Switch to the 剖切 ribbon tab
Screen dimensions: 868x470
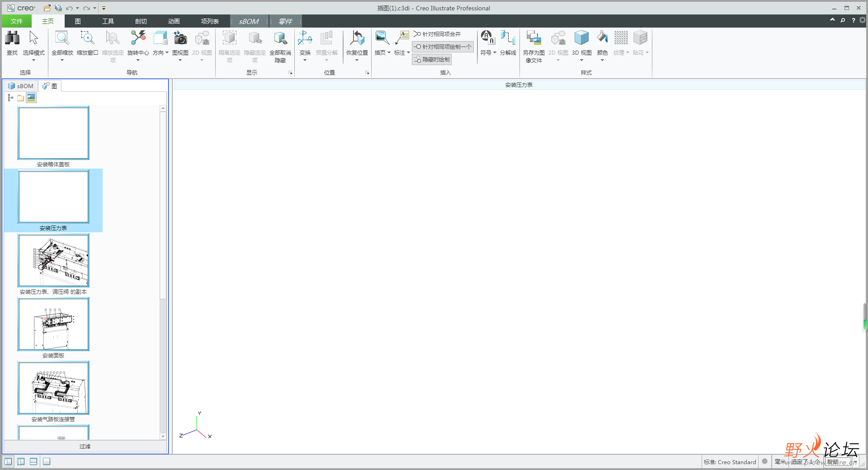pyautogui.click(x=141, y=21)
